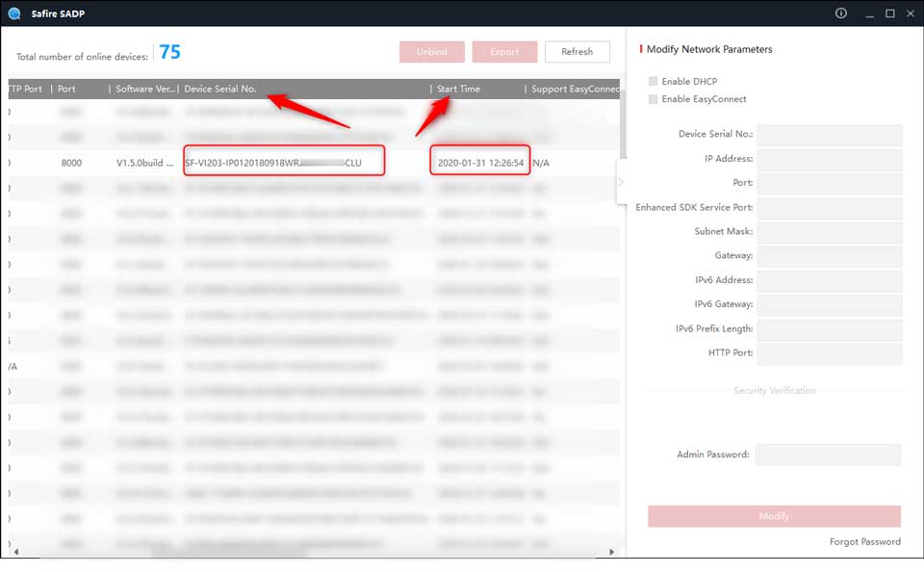The height and width of the screenshot is (572, 924).
Task: Sort by Device Serial No. column header
Action: tap(219, 89)
